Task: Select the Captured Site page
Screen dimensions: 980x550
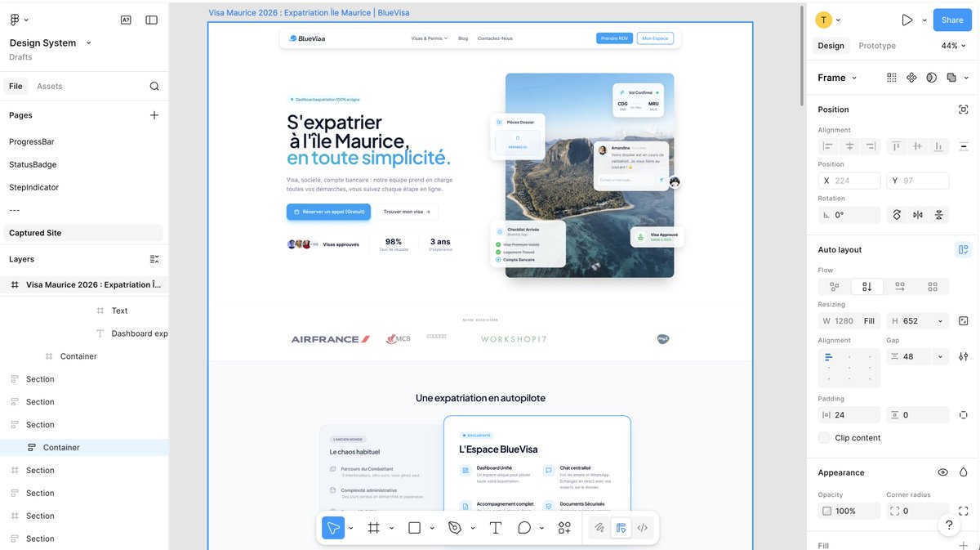Action: click(83, 233)
